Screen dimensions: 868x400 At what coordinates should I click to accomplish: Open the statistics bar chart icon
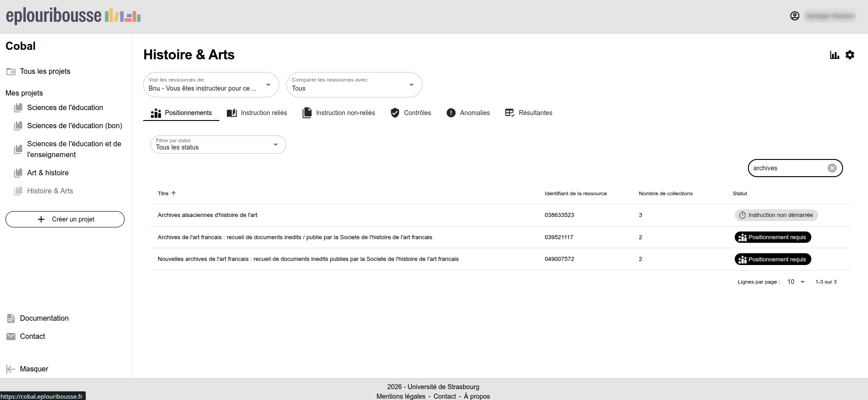pos(834,55)
